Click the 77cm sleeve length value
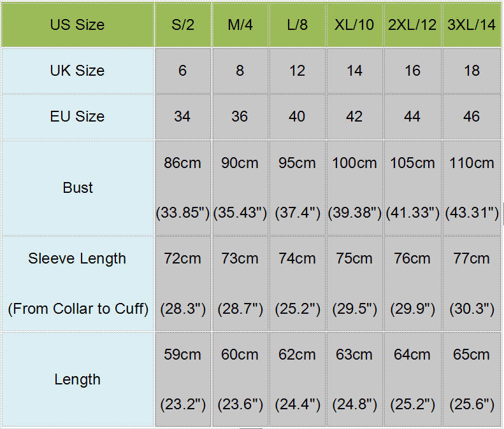Viewport: 504px width, 429px height. tap(472, 258)
